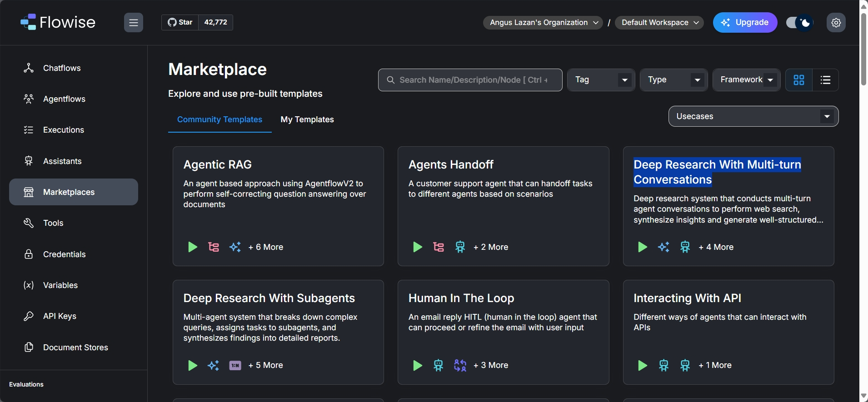
Task: Open Credentials in sidebar
Action: tap(74, 254)
